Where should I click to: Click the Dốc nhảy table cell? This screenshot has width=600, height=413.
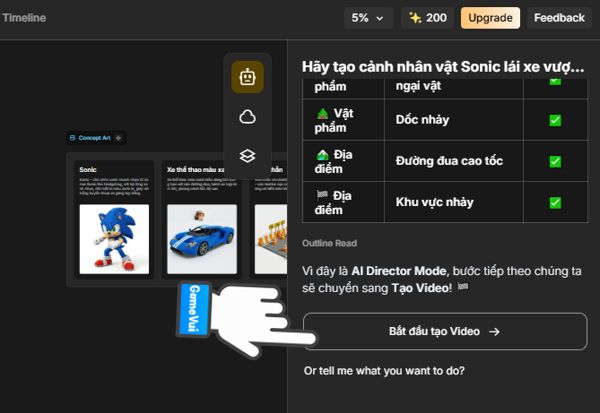point(454,120)
